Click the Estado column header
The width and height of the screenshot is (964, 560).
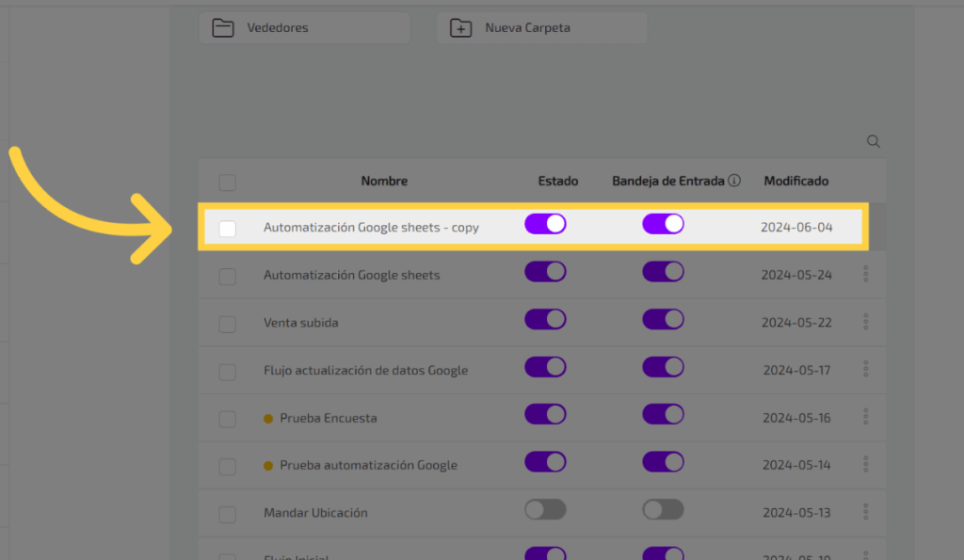coord(558,181)
